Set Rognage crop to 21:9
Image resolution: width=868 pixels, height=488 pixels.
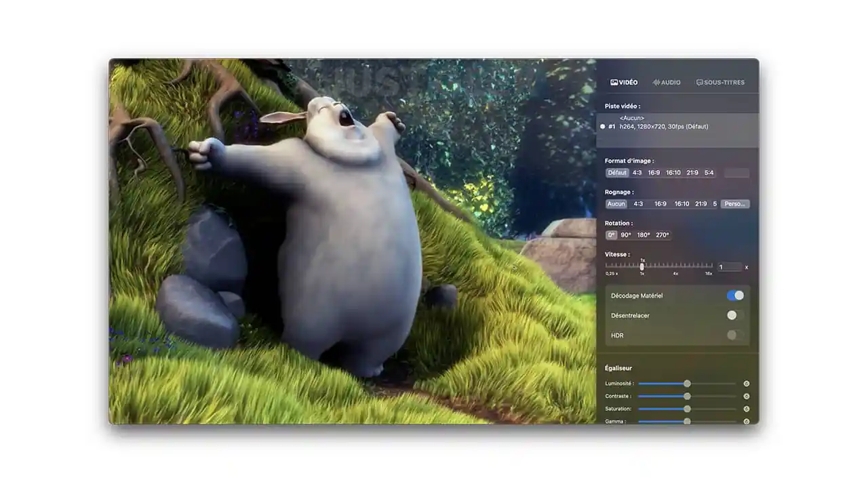pos(701,204)
